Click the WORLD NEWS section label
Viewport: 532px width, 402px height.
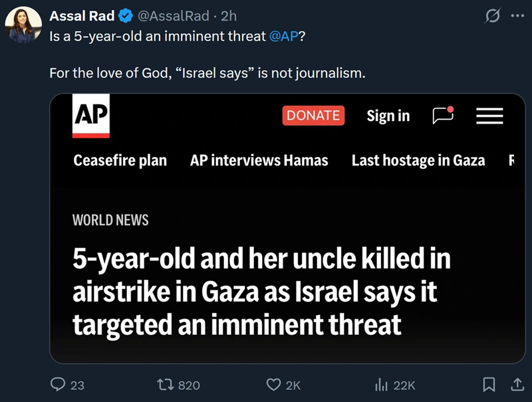110,220
